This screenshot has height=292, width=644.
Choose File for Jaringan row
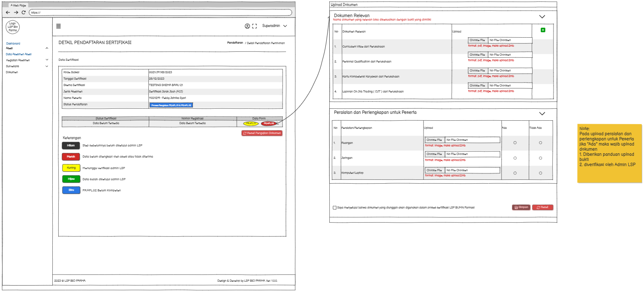point(434,154)
